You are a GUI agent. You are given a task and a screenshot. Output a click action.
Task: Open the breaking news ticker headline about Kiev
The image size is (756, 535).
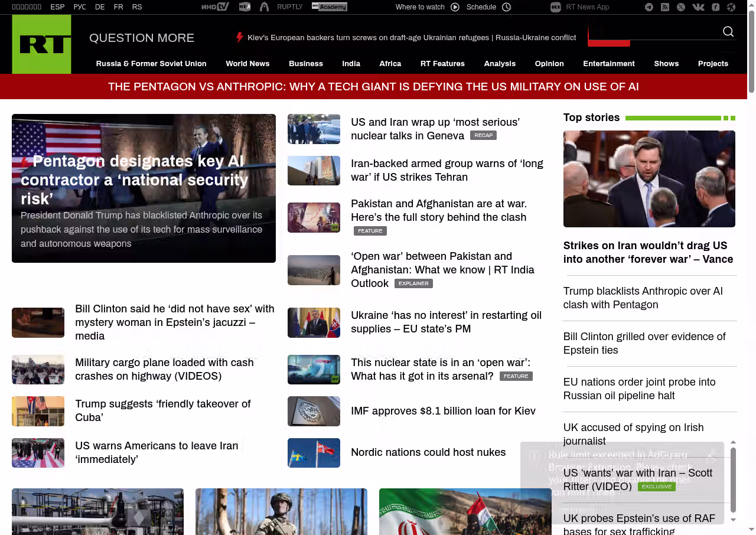click(x=411, y=38)
